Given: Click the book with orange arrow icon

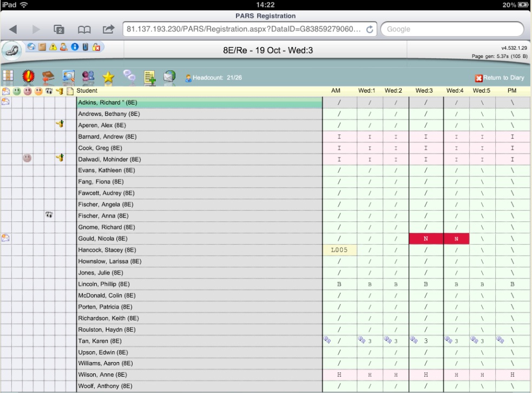Looking at the screenshot, I should (x=48, y=77).
